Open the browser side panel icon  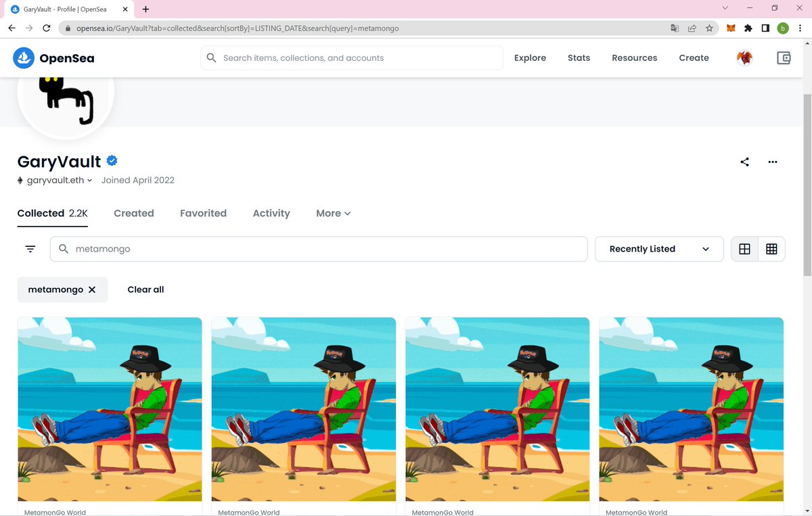[765, 28]
